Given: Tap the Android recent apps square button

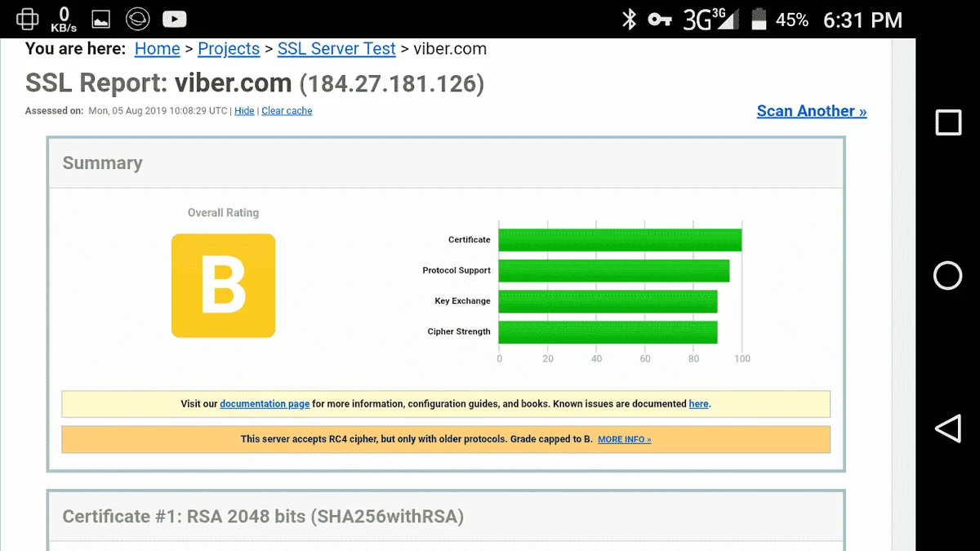Looking at the screenshot, I should coord(948,122).
